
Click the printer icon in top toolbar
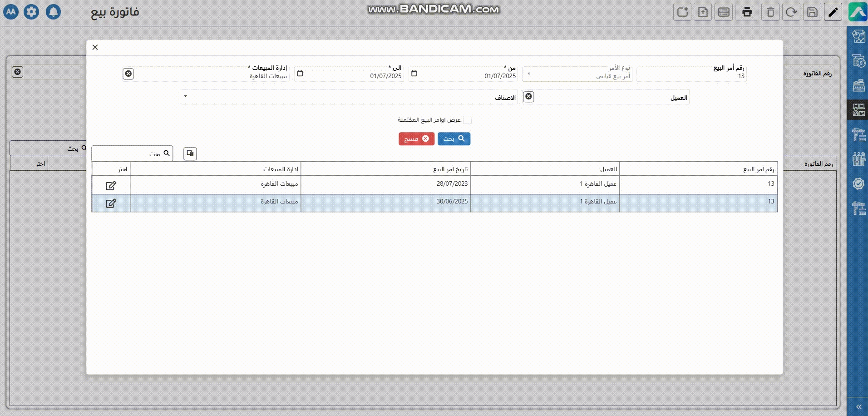click(x=747, y=12)
